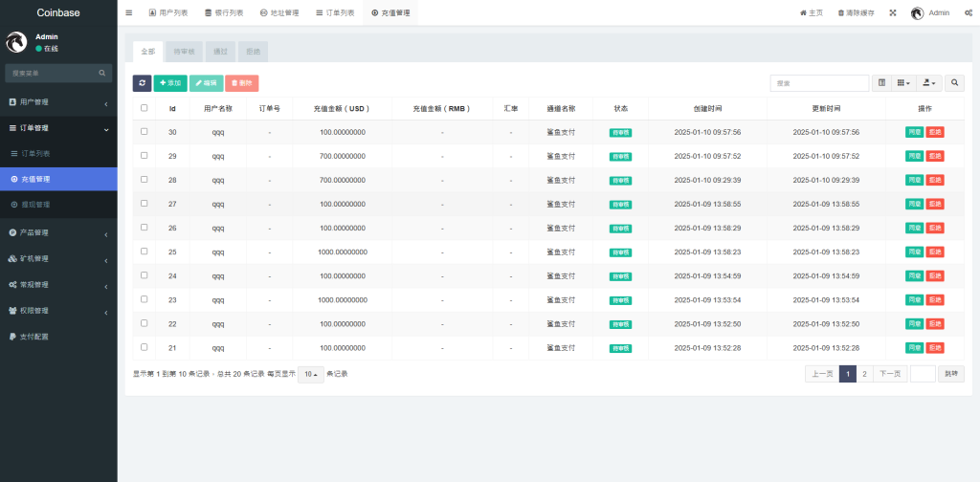Viewport: 980px width, 482px height.
Task: Open the page size 10 dropdown
Action: (310, 374)
